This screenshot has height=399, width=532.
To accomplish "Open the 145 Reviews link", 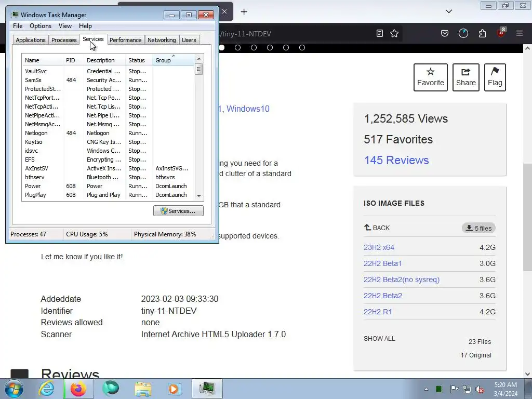I will [396, 160].
